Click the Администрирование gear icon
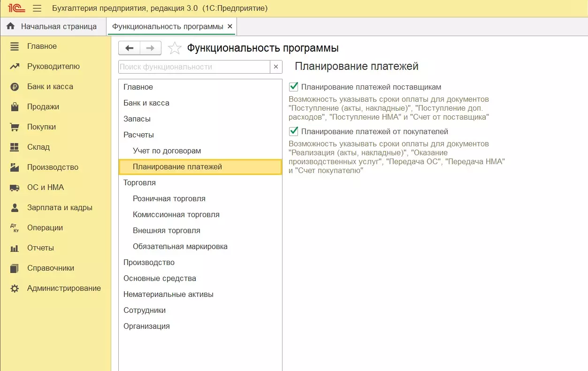588x371 pixels. pyautogui.click(x=15, y=288)
